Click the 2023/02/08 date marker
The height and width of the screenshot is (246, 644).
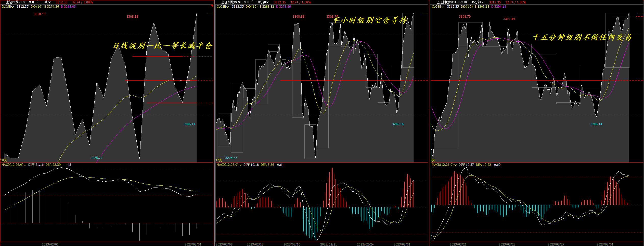click(x=224, y=244)
